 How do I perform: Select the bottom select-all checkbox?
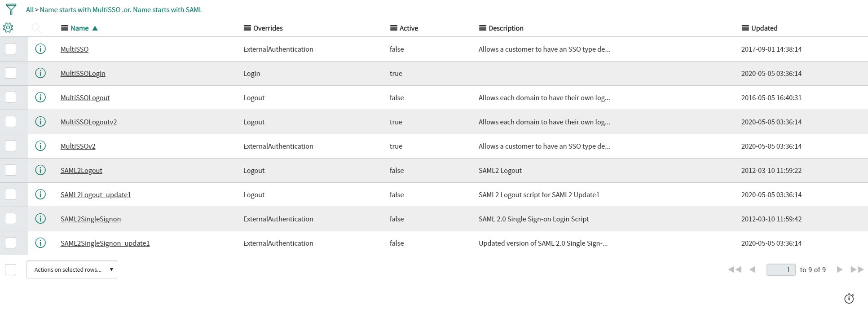[11, 269]
